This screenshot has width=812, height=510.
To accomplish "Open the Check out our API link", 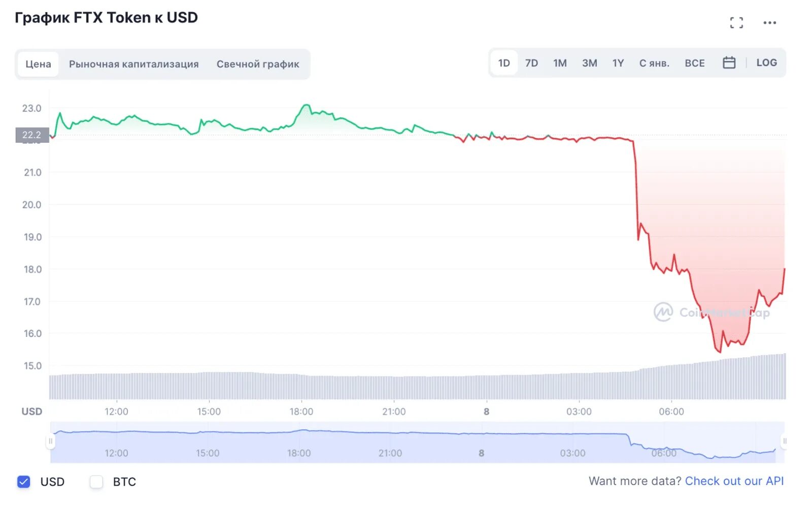I will (734, 481).
